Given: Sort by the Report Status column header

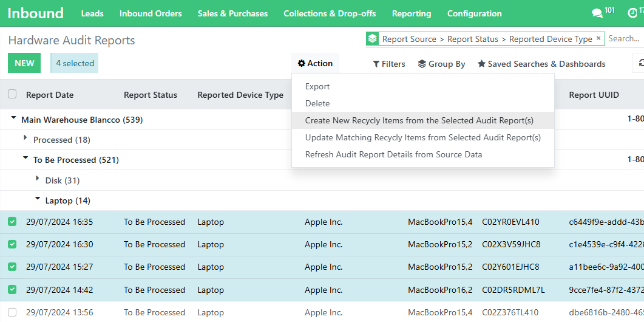Looking at the screenshot, I should pyautogui.click(x=151, y=95).
